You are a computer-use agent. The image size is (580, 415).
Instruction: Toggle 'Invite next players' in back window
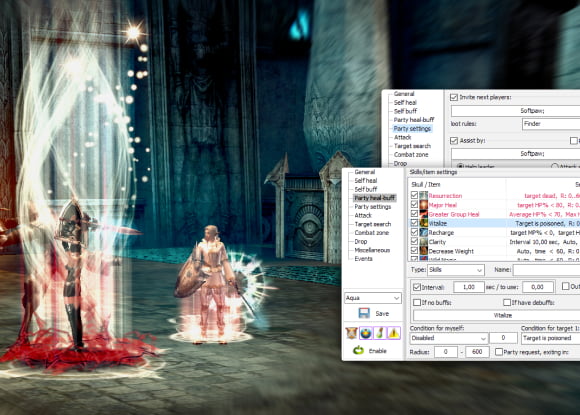click(454, 97)
